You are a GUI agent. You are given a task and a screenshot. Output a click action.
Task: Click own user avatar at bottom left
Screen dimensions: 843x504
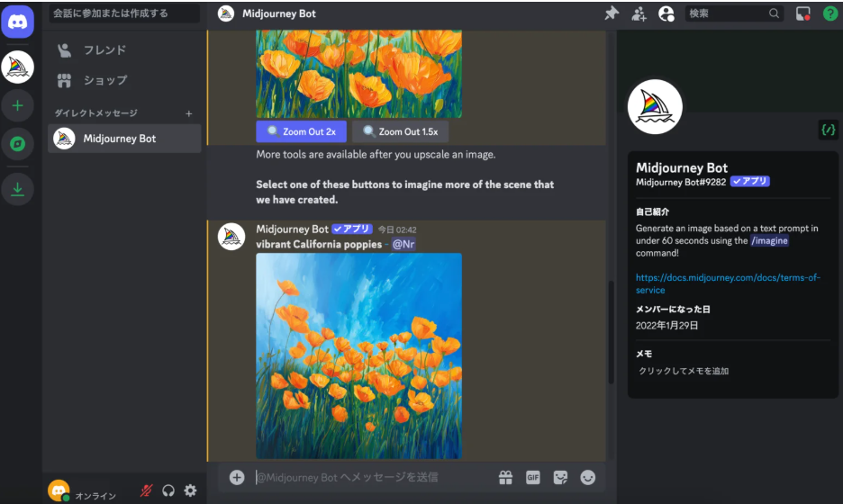(x=59, y=490)
